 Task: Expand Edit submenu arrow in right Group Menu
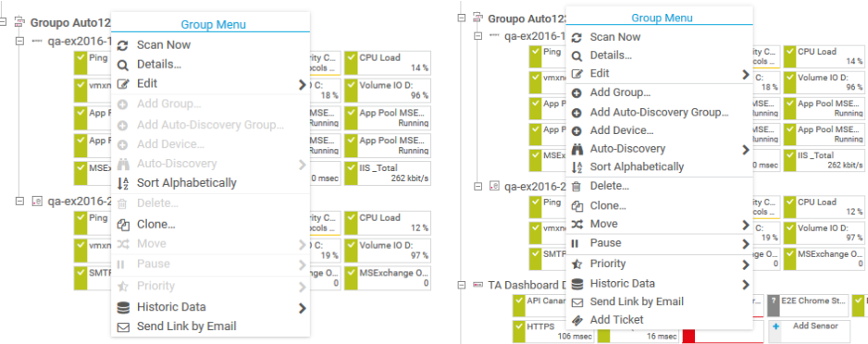(x=746, y=74)
